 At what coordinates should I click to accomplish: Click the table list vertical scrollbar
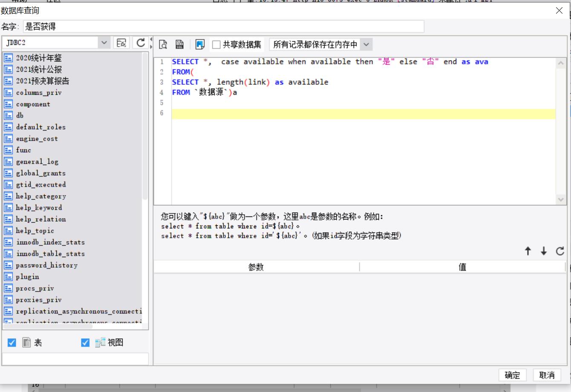(x=145, y=126)
